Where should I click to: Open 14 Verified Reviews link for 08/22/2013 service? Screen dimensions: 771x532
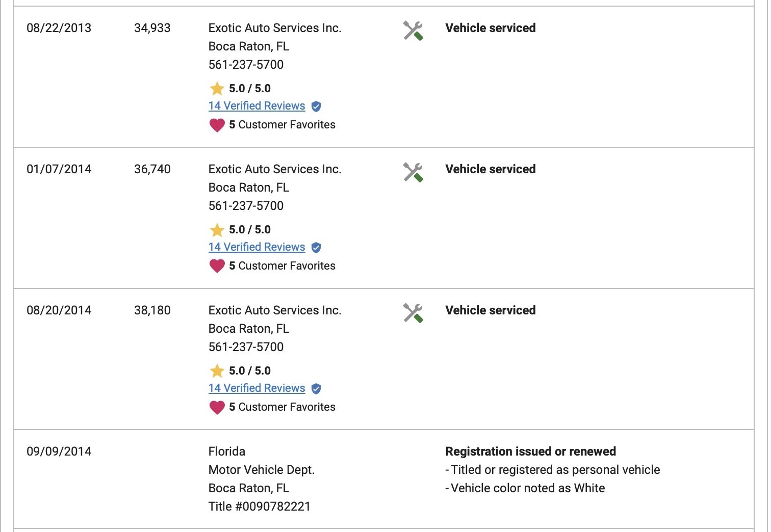(256, 106)
